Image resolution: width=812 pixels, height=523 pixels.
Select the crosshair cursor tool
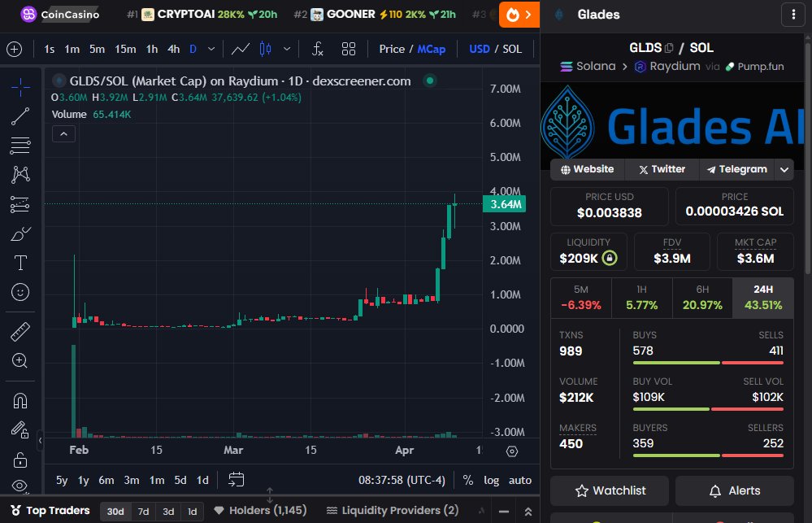click(x=20, y=87)
